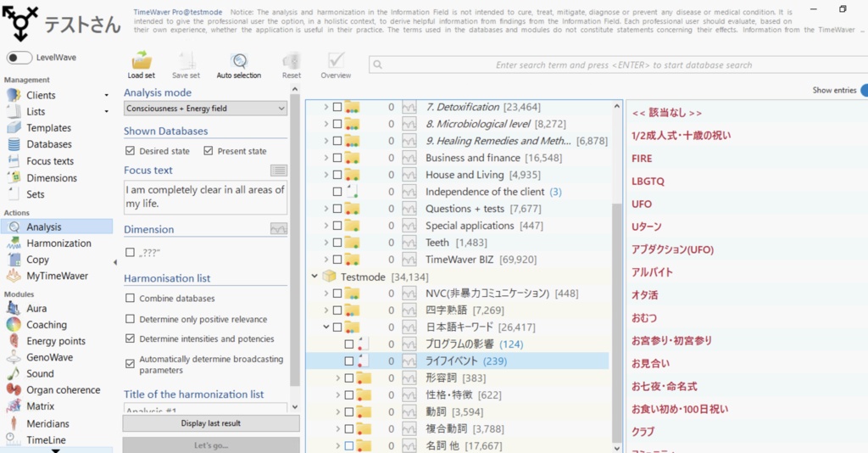Uncheck the Desired state checkbox
The image size is (868, 453).
pos(130,151)
